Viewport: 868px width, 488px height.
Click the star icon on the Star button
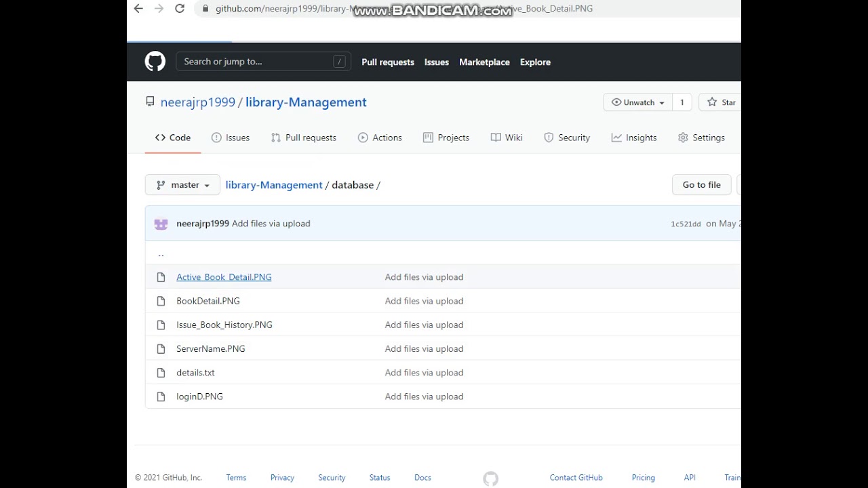[712, 102]
